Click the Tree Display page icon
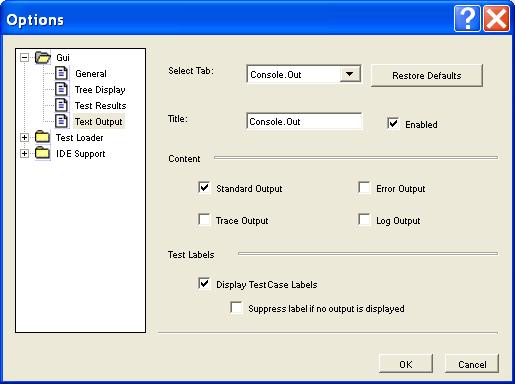The width and height of the screenshot is (515, 384). click(61, 89)
